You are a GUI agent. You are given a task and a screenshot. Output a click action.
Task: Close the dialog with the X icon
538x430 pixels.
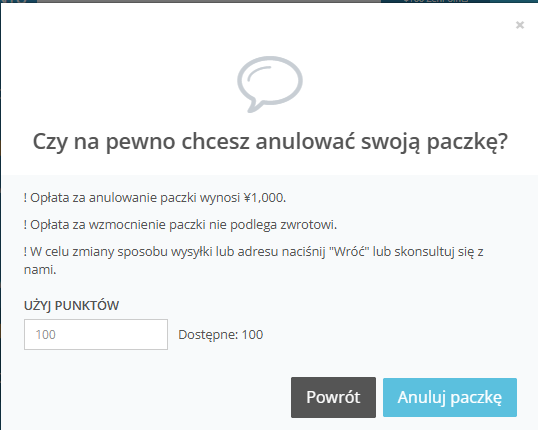pyautogui.click(x=520, y=25)
